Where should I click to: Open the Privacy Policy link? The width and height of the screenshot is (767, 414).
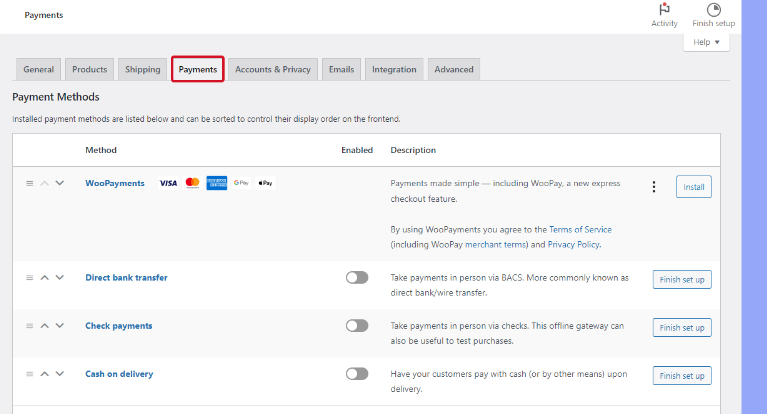(574, 244)
